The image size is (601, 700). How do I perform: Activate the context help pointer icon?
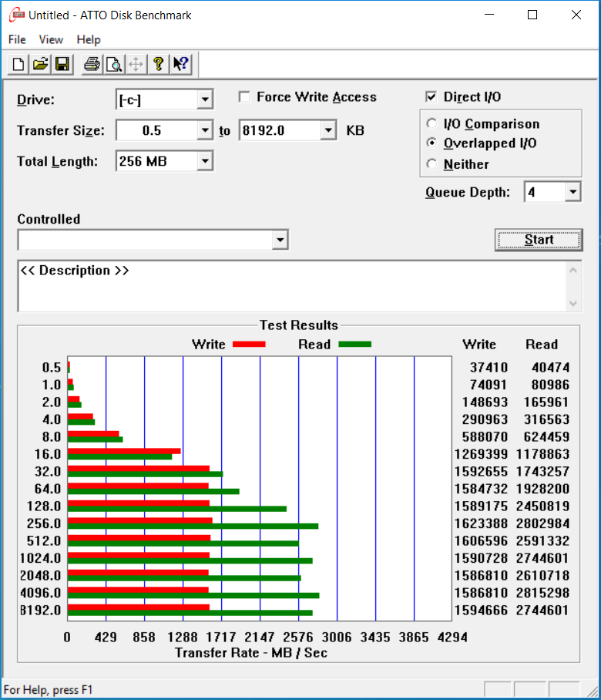point(181,64)
